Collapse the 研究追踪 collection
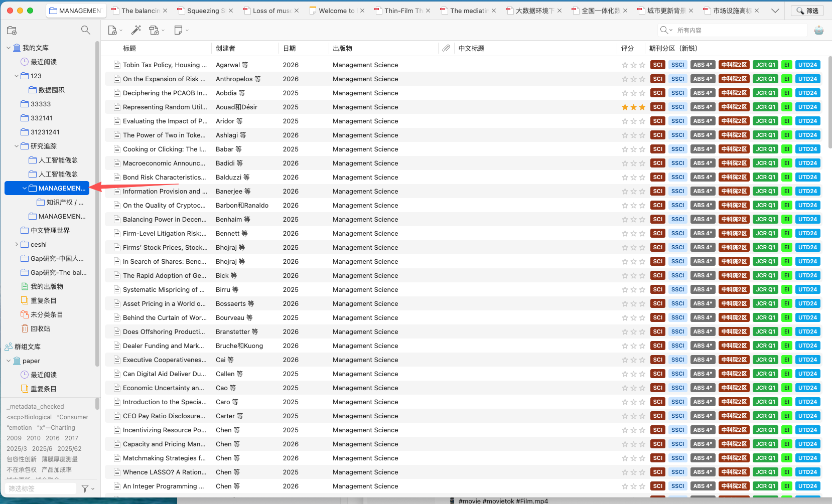The width and height of the screenshot is (832, 504). point(17,146)
